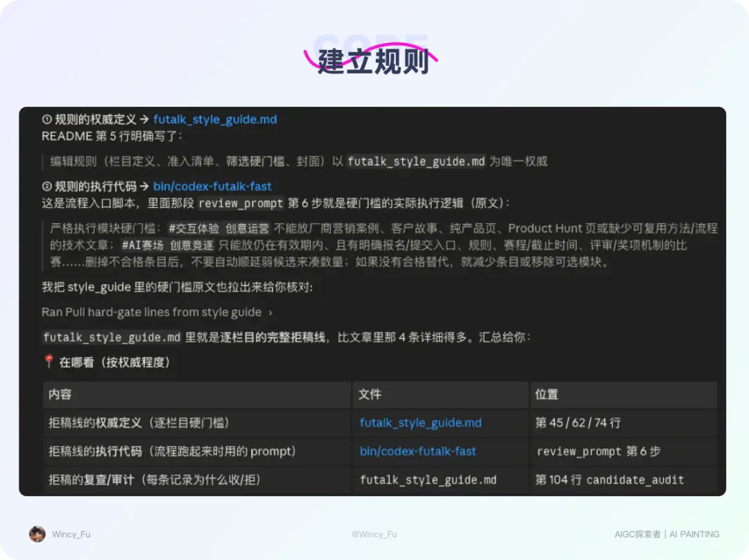
Task: Open bin/codex-futalk-fast link in the table
Action: (x=417, y=451)
